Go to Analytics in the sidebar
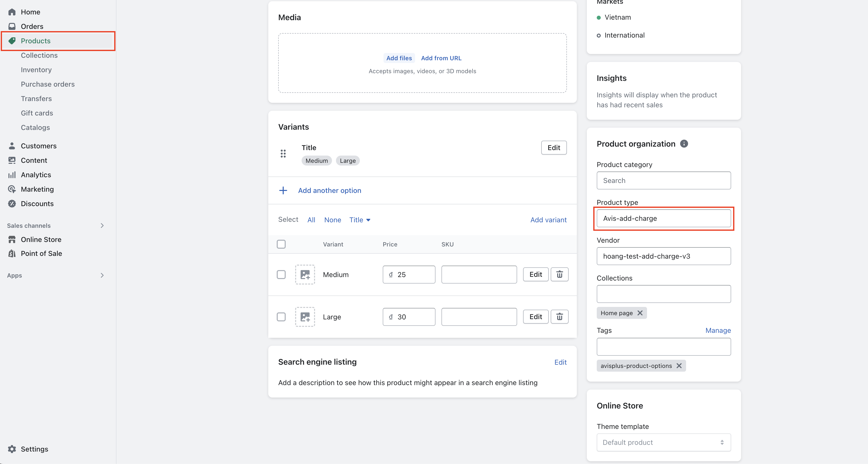The width and height of the screenshot is (868, 464). [36, 174]
